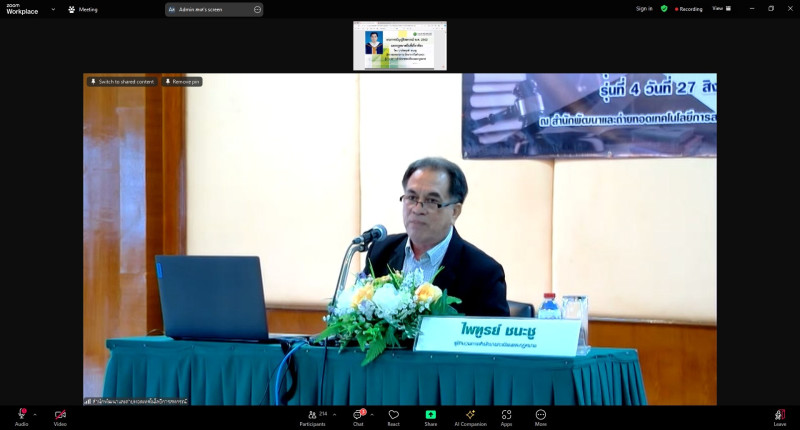Start camera using the Video icon
800x430 pixels.
[x=60, y=414]
